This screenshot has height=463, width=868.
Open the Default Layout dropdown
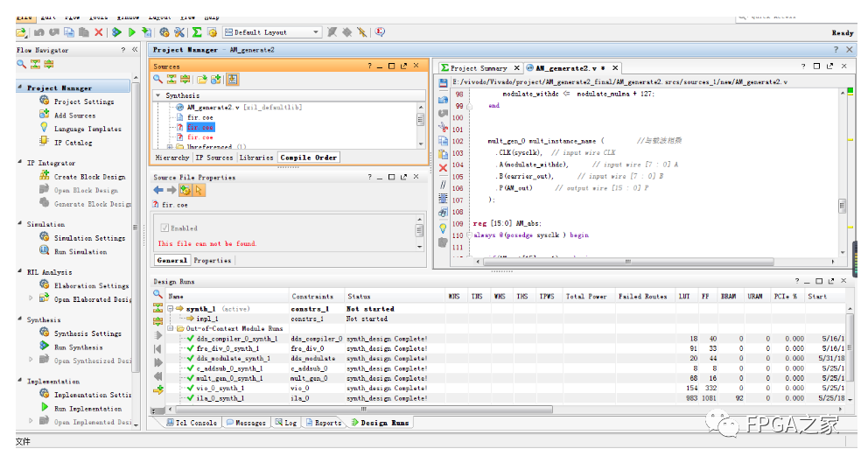tap(316, 32)
